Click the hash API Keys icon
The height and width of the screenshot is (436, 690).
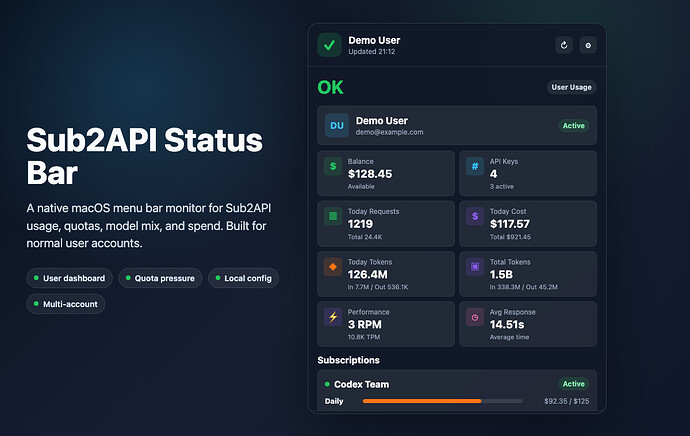coord(475,166)
